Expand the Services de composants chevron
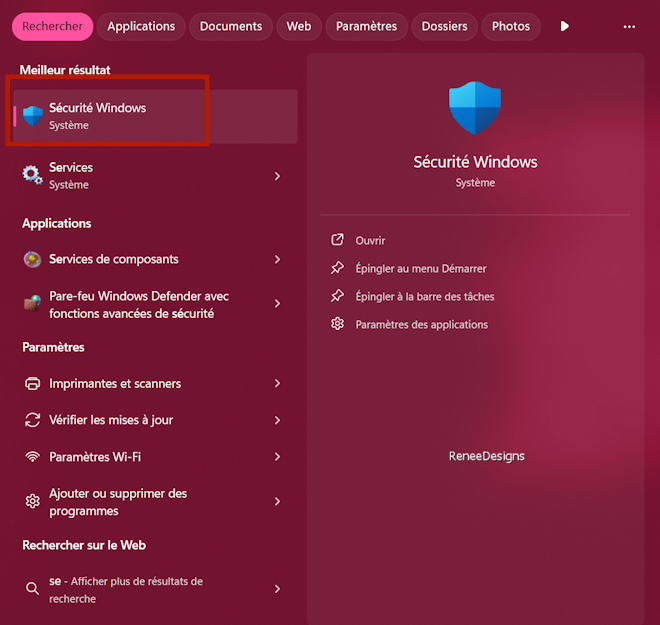 (277, 259)
